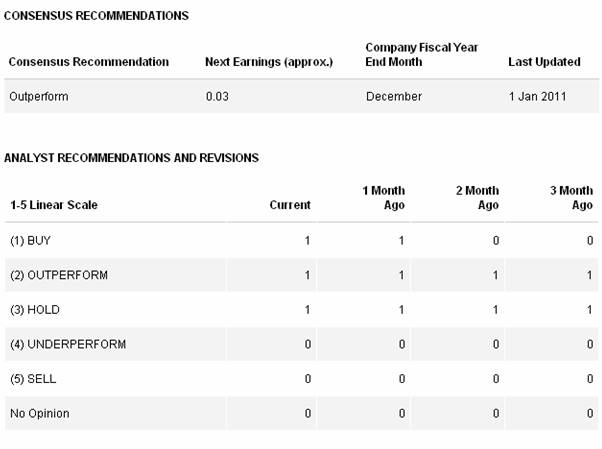The height and width of the screenshot is (449, 602).
Task: Select the December fiscal year end value
Action: pyautogui.click(x=393, y=97)
